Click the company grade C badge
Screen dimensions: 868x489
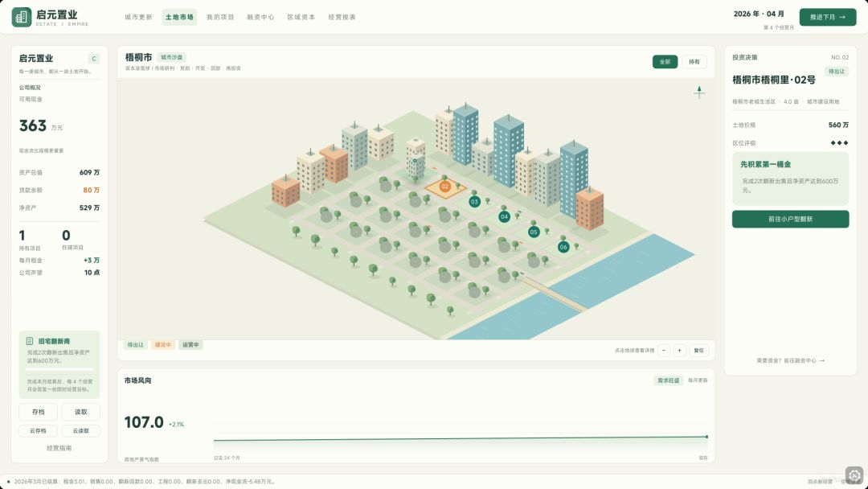[x=93, y=59]
